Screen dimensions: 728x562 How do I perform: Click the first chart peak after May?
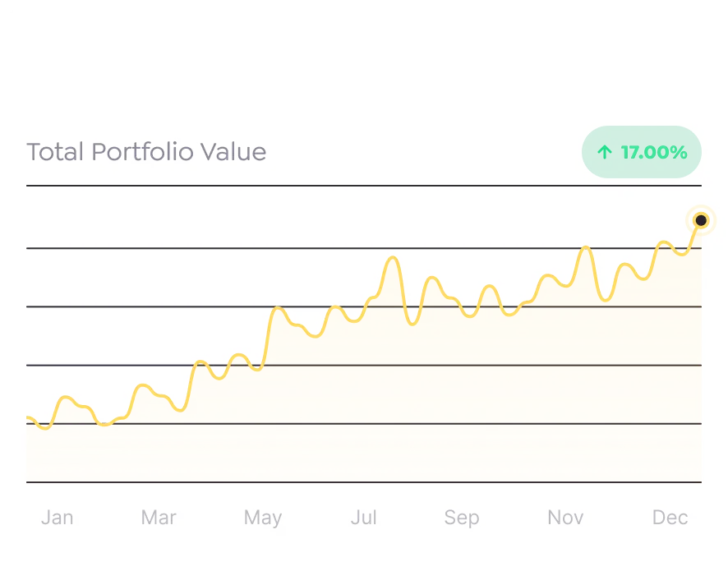click(x=278, y=309)
